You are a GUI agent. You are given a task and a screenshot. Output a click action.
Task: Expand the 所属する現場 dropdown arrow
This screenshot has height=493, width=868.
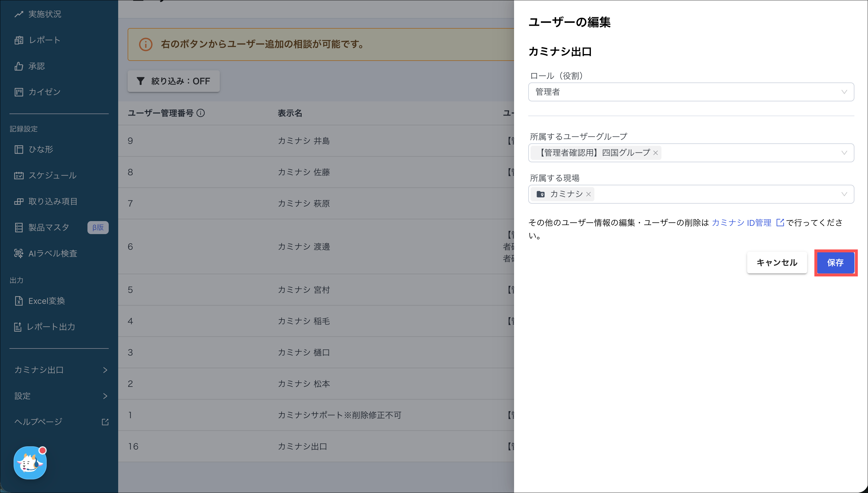coord(844,194)
